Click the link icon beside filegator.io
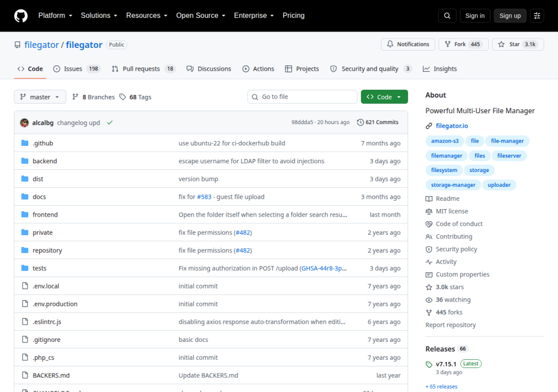Viewport: 558px width, 392px height. pos(429,126)
